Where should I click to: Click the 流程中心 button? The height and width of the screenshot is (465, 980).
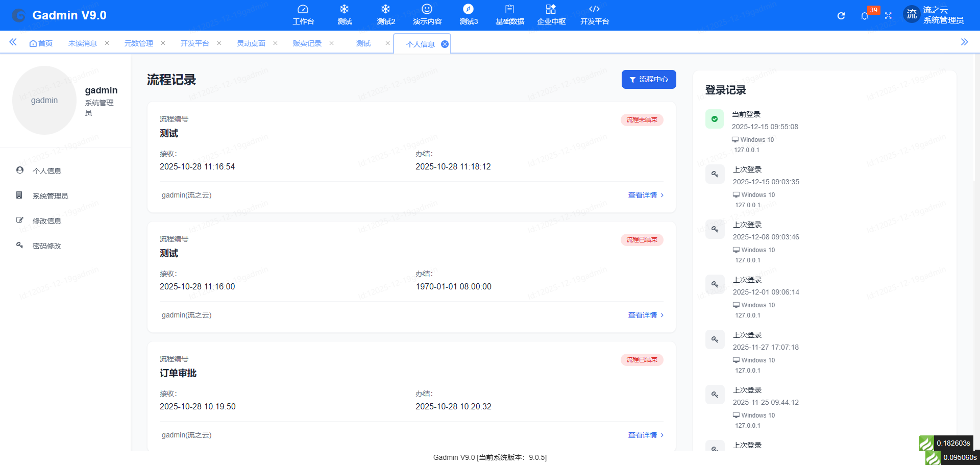click(x=648, y=79)
